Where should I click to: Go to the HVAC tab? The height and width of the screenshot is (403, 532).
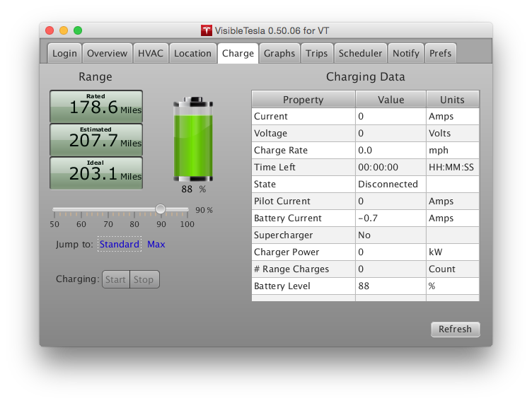[151, 53]
